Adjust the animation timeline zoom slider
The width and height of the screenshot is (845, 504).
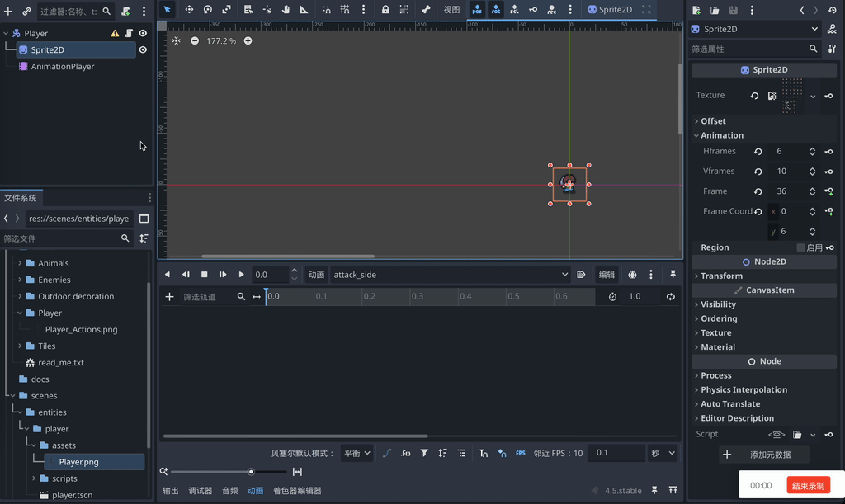tap(251, 472)
